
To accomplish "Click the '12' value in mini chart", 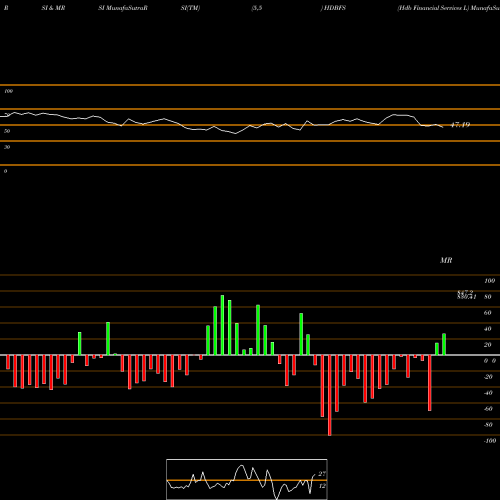I will [x=322, y=486].
